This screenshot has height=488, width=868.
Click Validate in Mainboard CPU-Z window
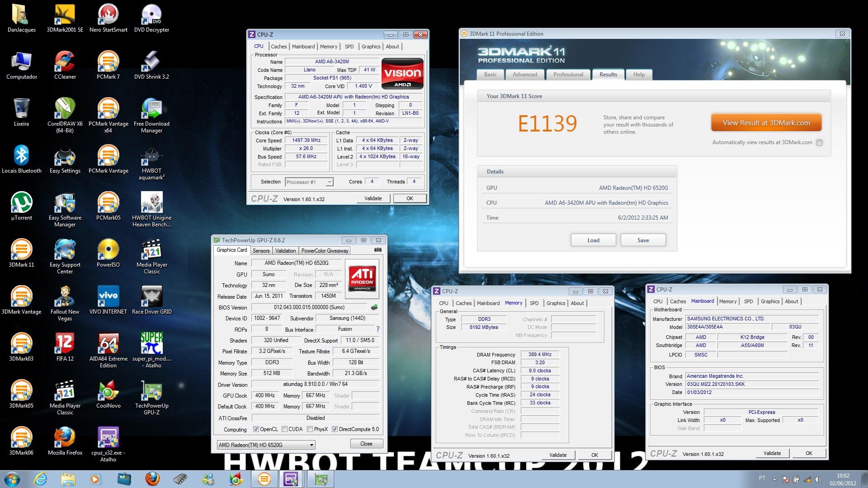(x=772, y=453)
